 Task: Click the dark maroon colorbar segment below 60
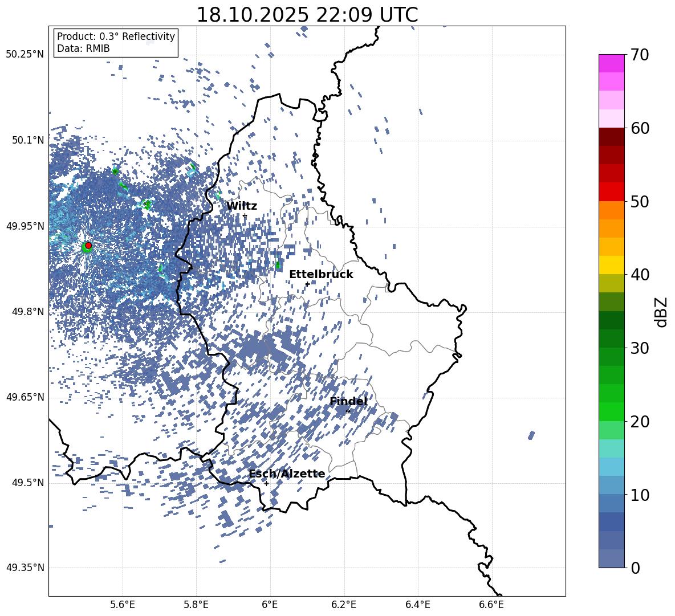pos(611,137)
